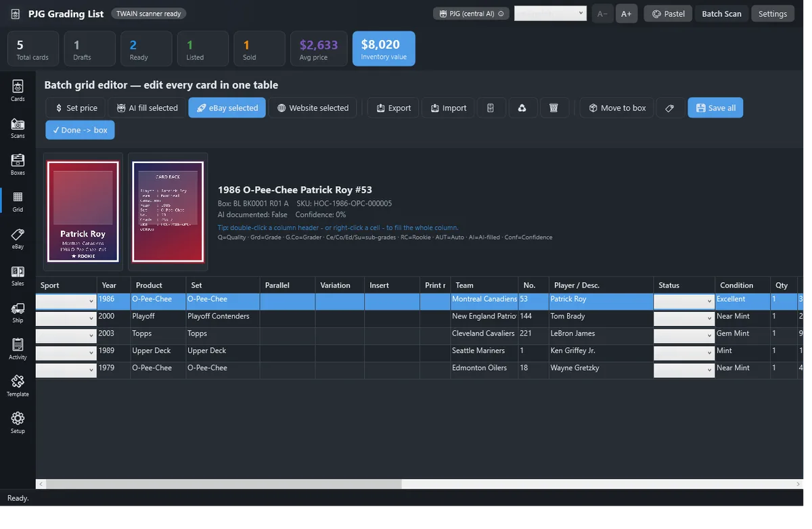Click the Import button
This screenshot has height=529, width=812.
coord(448,108)
